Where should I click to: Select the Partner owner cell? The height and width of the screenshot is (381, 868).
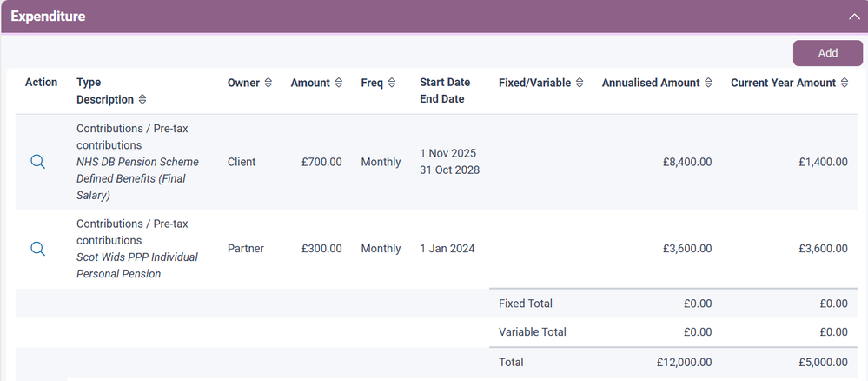coord(246,249)
